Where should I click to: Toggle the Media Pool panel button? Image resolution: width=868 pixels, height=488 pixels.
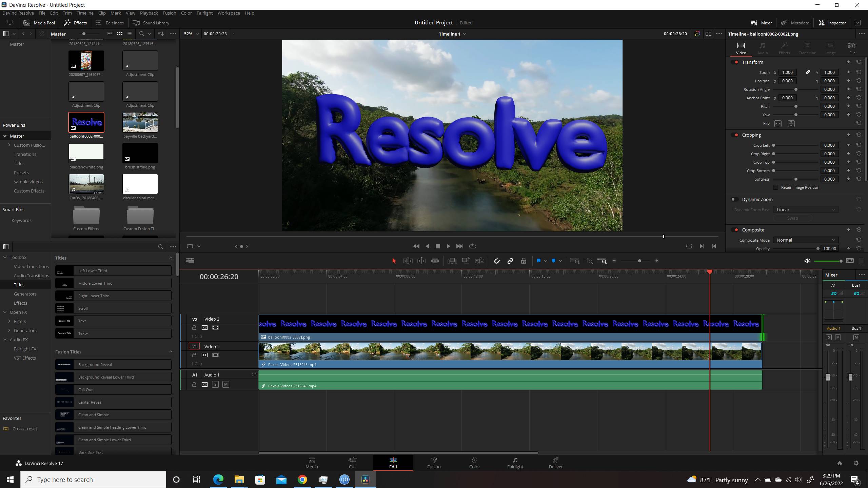pos(39,23)
